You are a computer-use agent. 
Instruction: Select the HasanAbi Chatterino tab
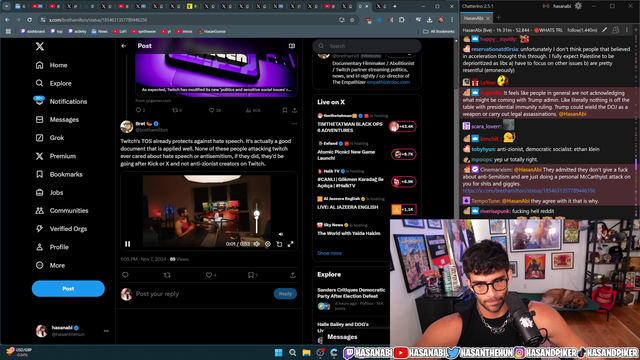[476, 18]
